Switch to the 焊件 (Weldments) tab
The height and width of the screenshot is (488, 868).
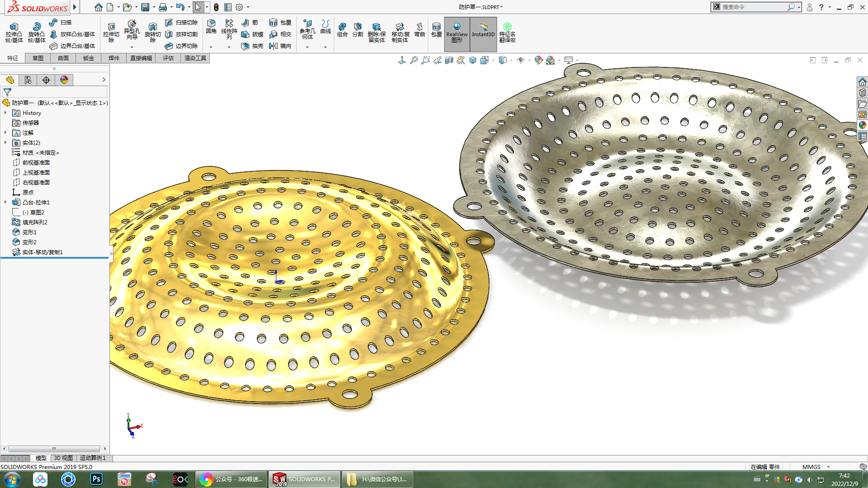[114, 58]
